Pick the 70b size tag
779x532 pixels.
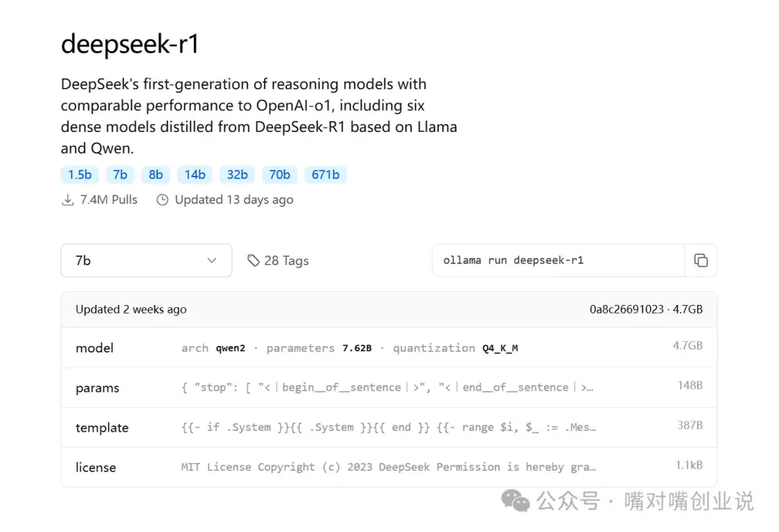coord(279,174)
